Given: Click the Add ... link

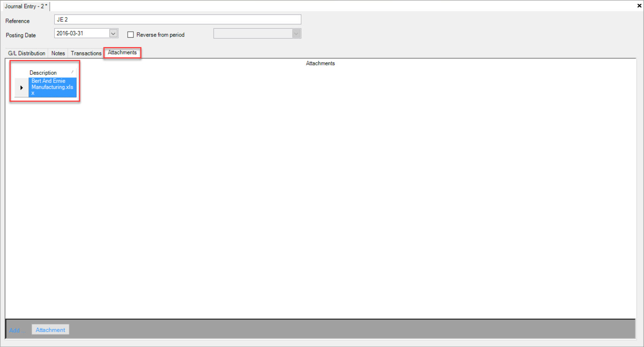Looking at the screenshot, I should tap(17, 330).
